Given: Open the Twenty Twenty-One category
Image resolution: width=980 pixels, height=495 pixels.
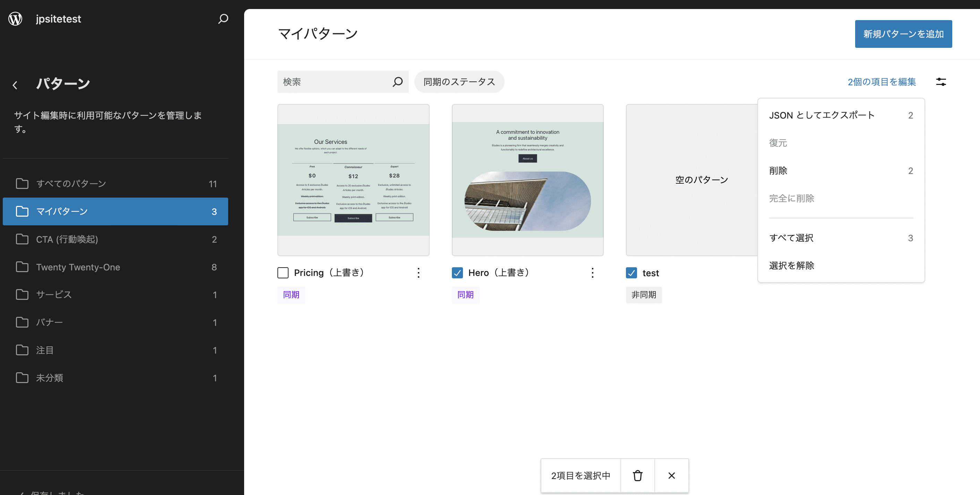Looking at the screenshot, I should pyautogui.click(x=115, y=267).
